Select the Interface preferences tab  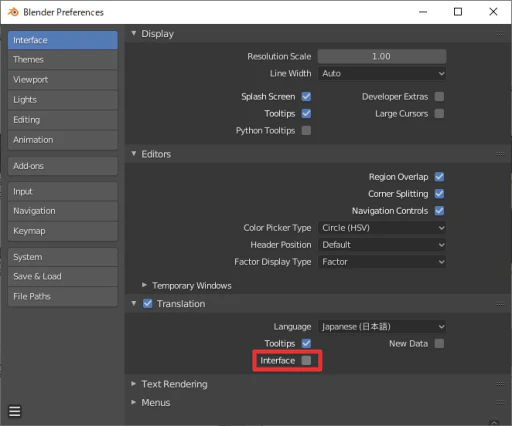pyautogui.click(x=63, y=40)
